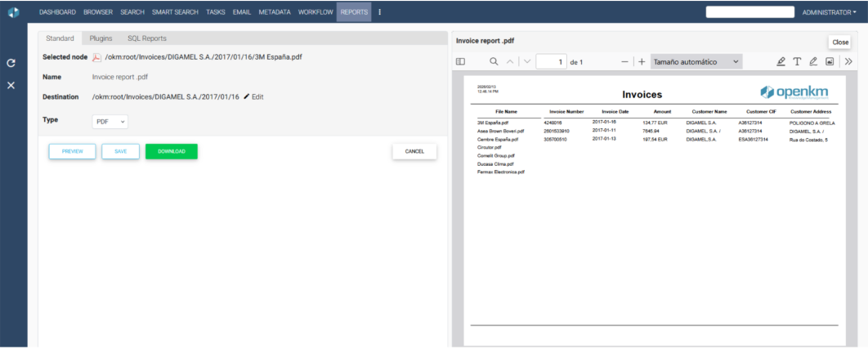
Task: Click the OpenKM logo icon
Action: click(x=14, y=12)
